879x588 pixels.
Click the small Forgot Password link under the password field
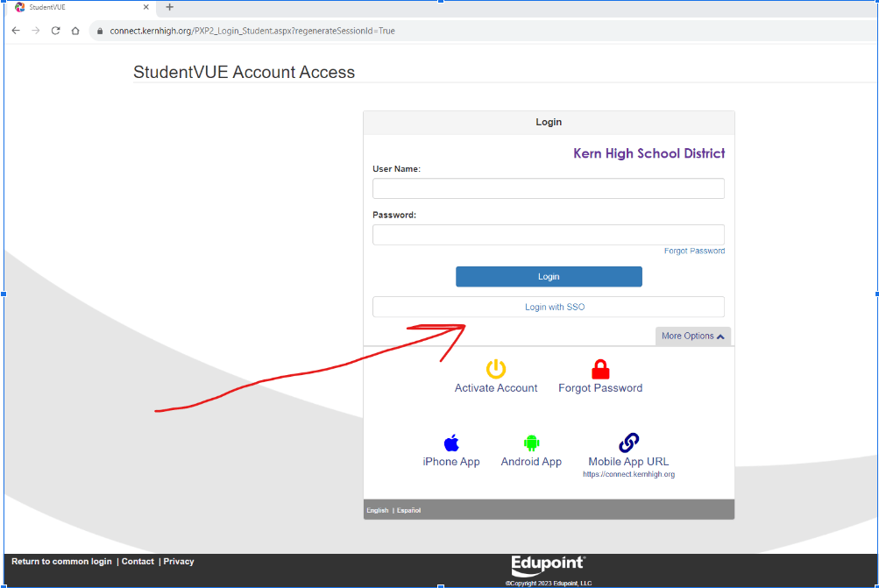(694, 251)
